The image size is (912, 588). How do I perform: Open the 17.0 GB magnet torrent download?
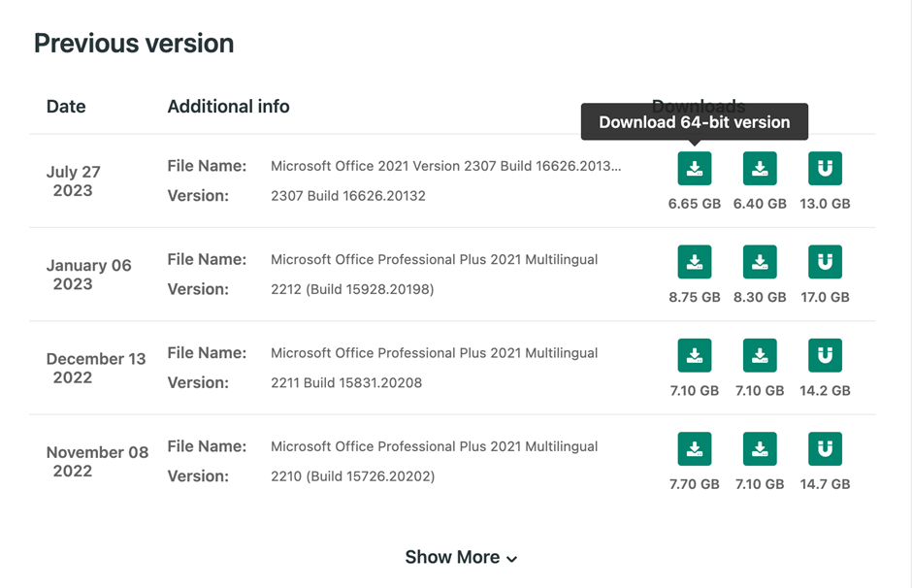(825, 262)
